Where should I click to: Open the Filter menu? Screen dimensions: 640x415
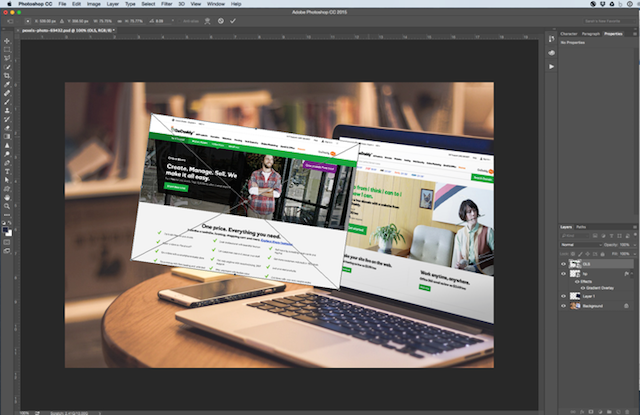coord(166,4)
